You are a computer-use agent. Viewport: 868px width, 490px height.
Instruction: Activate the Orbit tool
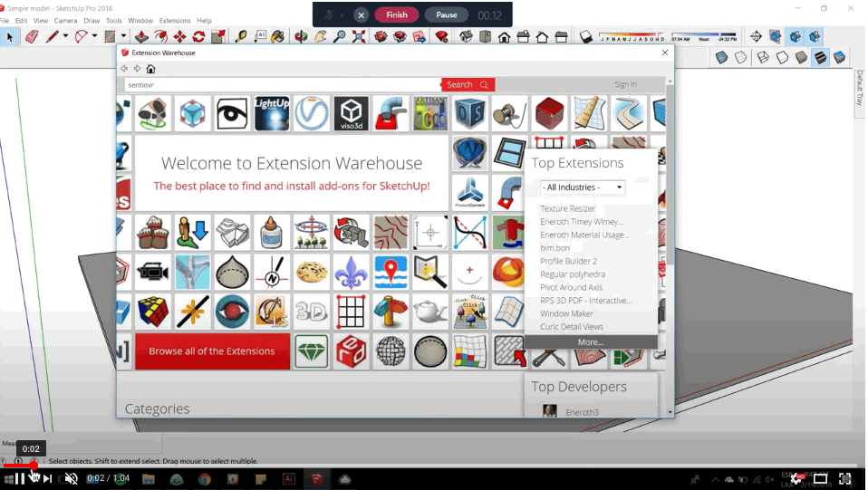(301, 37)
